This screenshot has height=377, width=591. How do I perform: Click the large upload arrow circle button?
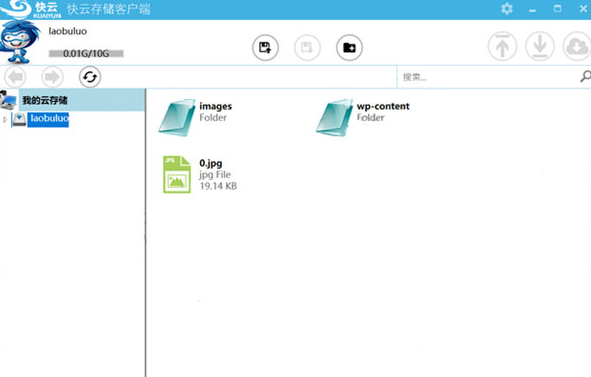[x=502, y=46]
